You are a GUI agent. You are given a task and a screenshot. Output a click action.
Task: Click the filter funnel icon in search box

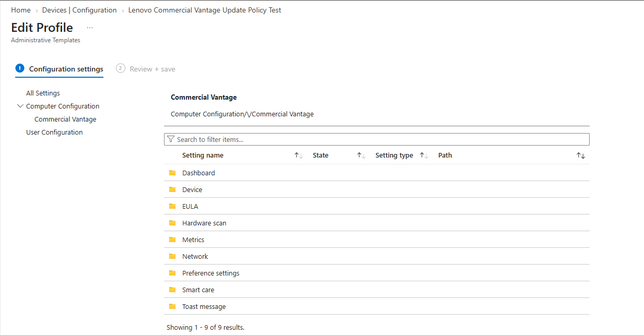point(171,139)
